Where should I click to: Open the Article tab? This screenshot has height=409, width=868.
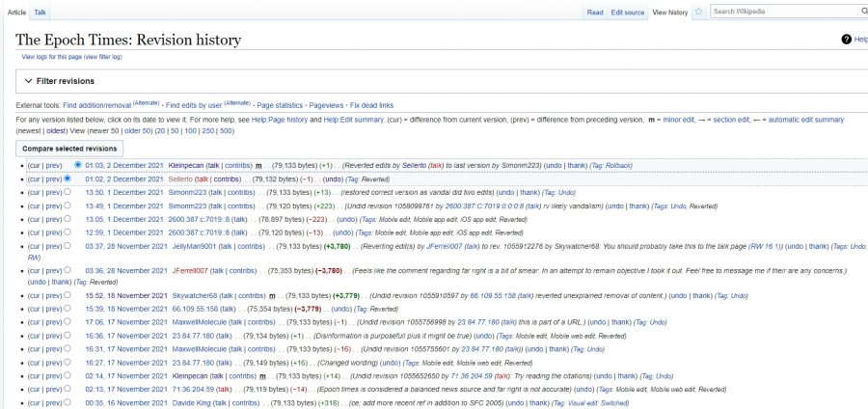(16, 13)
